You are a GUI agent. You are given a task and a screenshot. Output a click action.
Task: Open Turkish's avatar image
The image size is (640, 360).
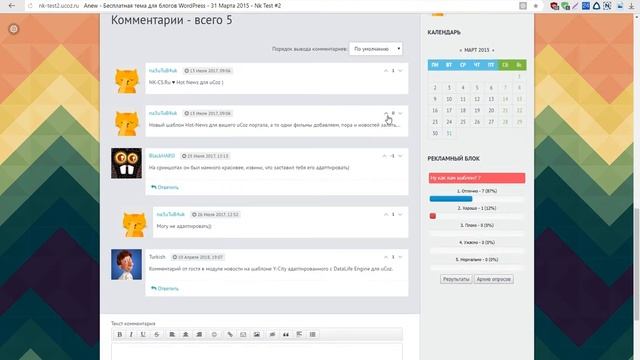(x=127, y=264)
